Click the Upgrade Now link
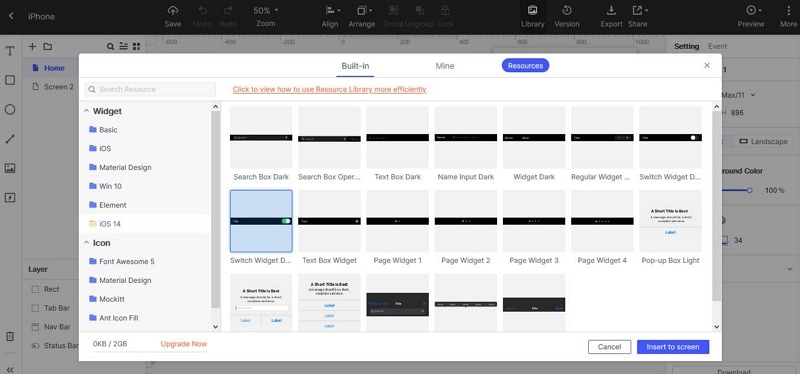The height and width of the screenshot is (374, 800). coord(184,344)
